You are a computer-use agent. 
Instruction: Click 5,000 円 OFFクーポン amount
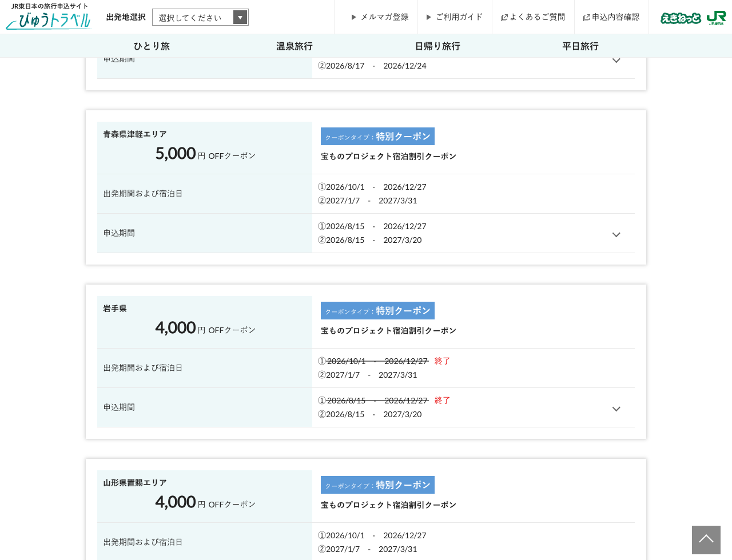click(205, 154)
